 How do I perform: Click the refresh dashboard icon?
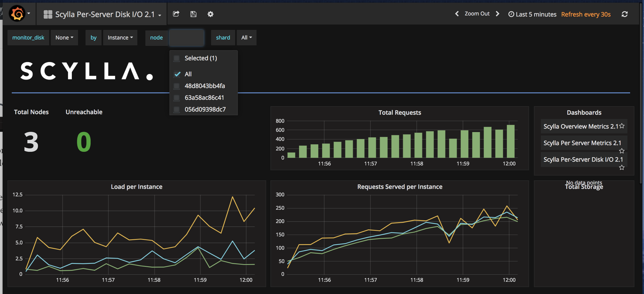[624, 14]
